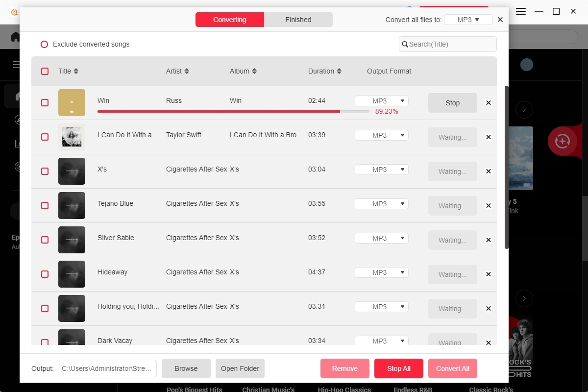Check the Hideaway checkbox
The image size is (588, 392).
pos(45,274)
